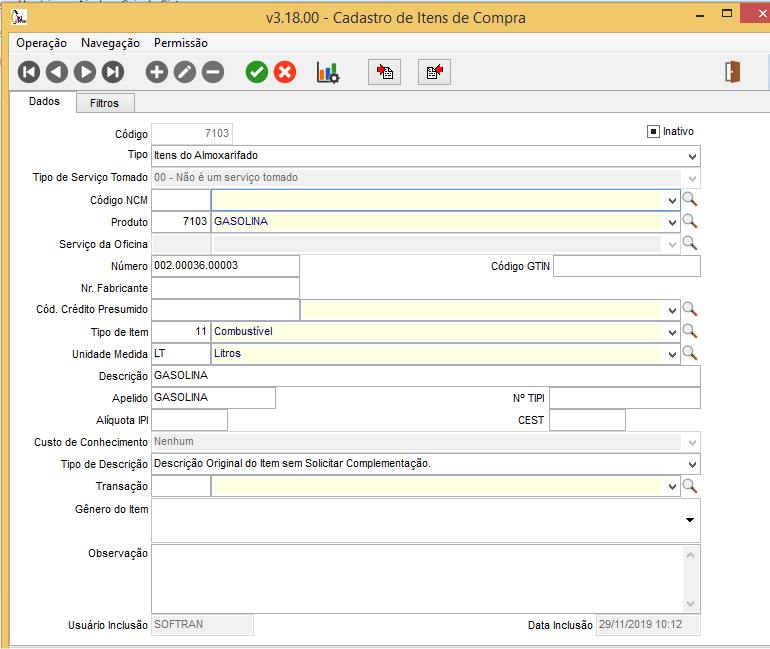Screen dimensions: 770x649
Task: Open the Tipo de Descrição dropdown
Action: pos(692,465)
